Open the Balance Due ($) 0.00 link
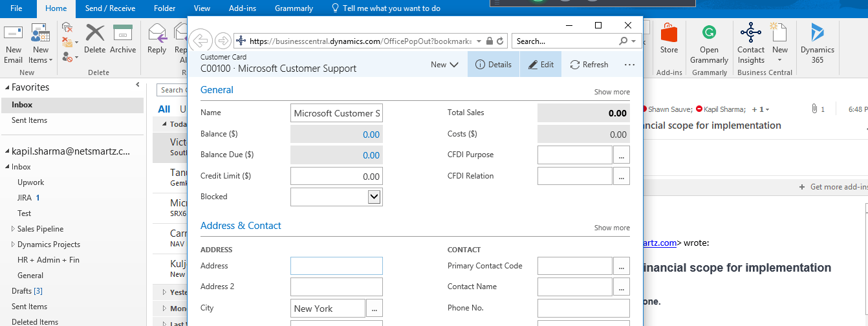The width and height of the screenshot is (868, 326). coord(371,155)
